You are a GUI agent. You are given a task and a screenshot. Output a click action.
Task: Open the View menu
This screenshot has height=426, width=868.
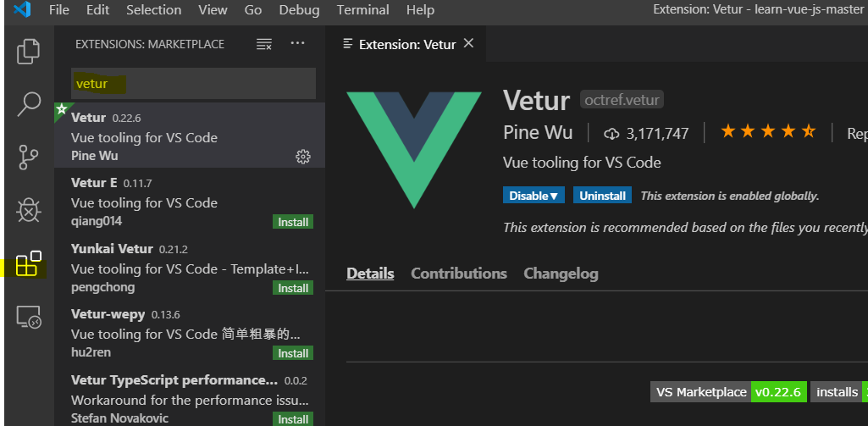tap(213, 10)
